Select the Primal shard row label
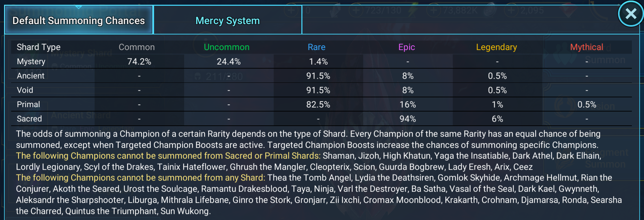 (28, 104)
